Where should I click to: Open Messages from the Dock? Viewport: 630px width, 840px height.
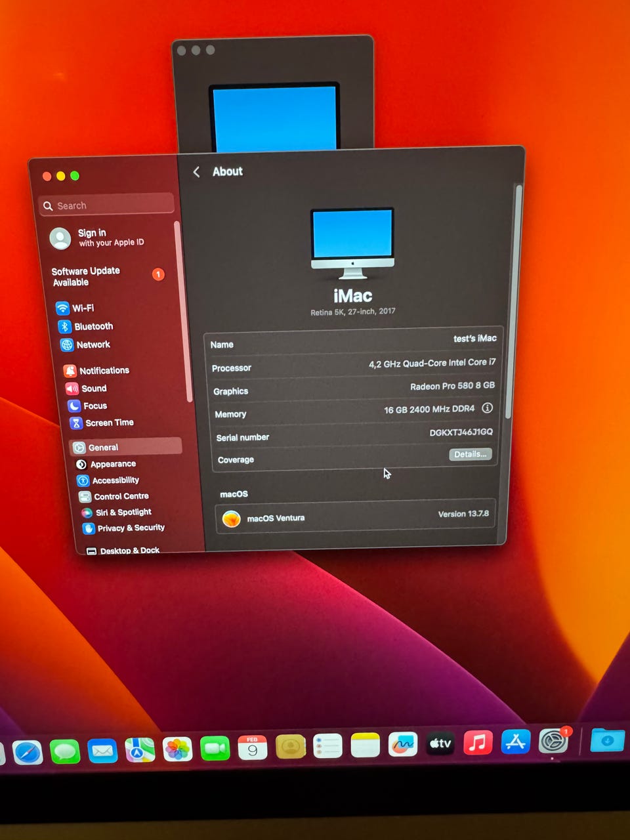(x=65, y=751)
